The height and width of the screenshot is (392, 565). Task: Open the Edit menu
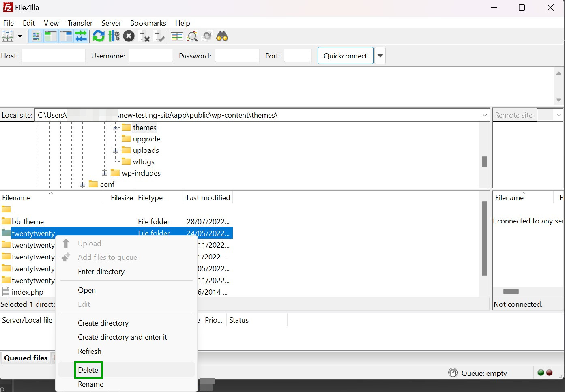[x=29, y=23]
